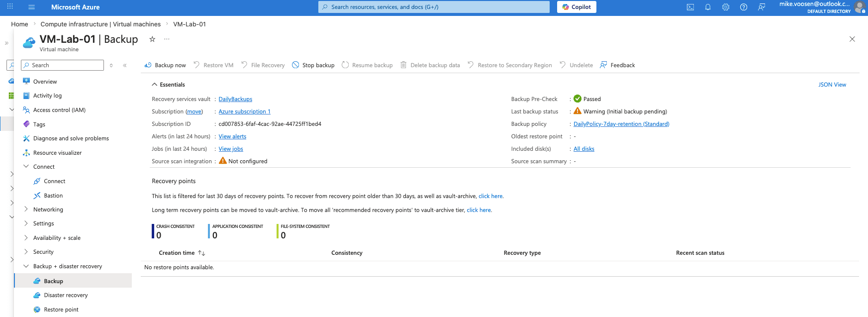This screenshot has height=317, width=868.
Task: Click the global search resources field
Action: [434, 7]
